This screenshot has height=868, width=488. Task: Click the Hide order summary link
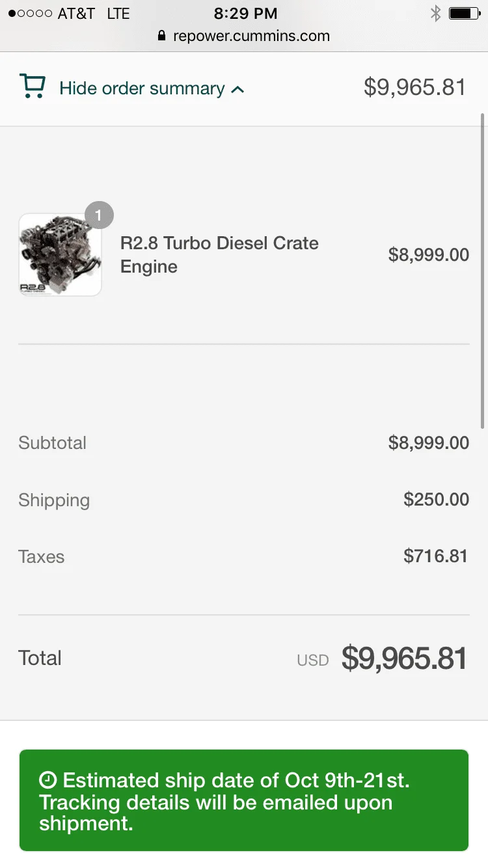[142, 88]
